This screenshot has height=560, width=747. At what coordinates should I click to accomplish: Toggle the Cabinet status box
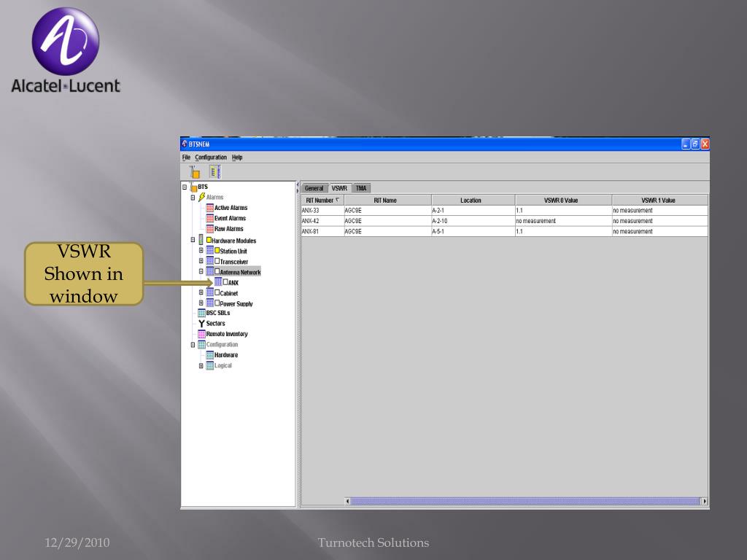click(x=217, y=292)
